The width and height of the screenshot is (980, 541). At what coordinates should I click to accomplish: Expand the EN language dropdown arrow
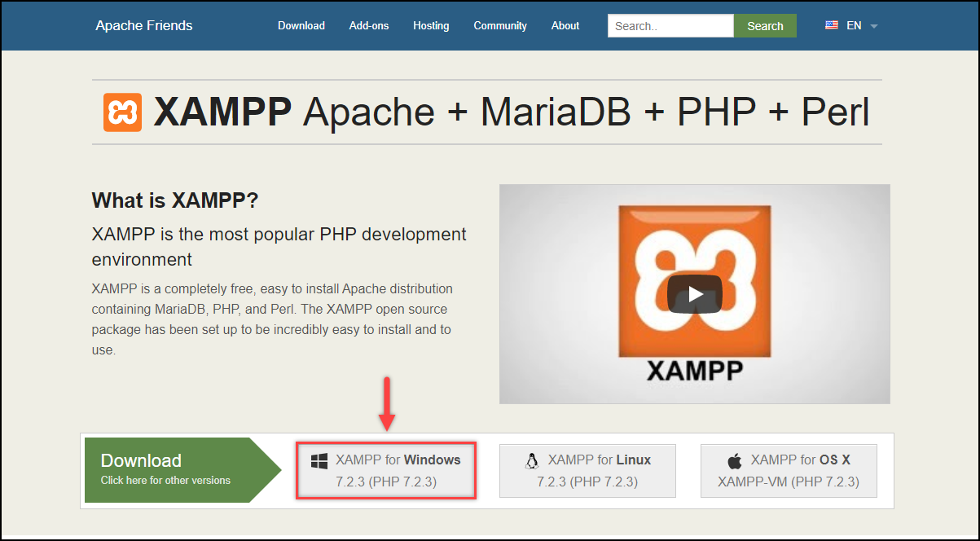[874, 26]
